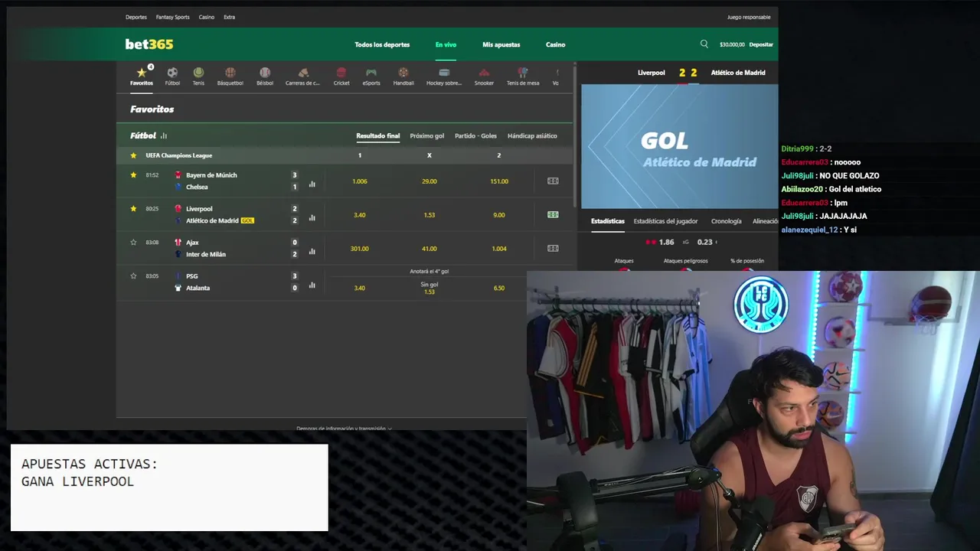
Task: Open stats icon next to Fútbol heading
Action: click(x=164, y=135)
